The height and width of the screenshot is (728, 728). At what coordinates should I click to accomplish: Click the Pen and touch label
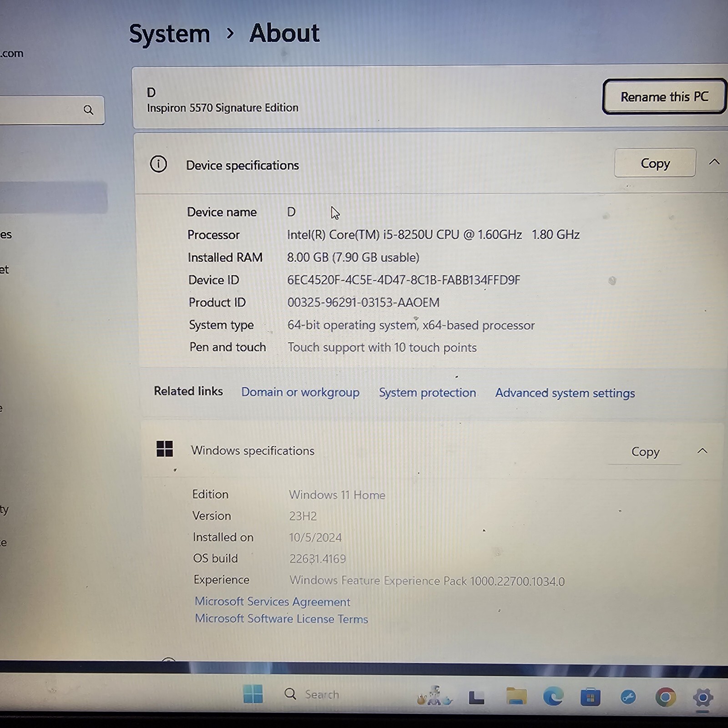tap(227, 347)
